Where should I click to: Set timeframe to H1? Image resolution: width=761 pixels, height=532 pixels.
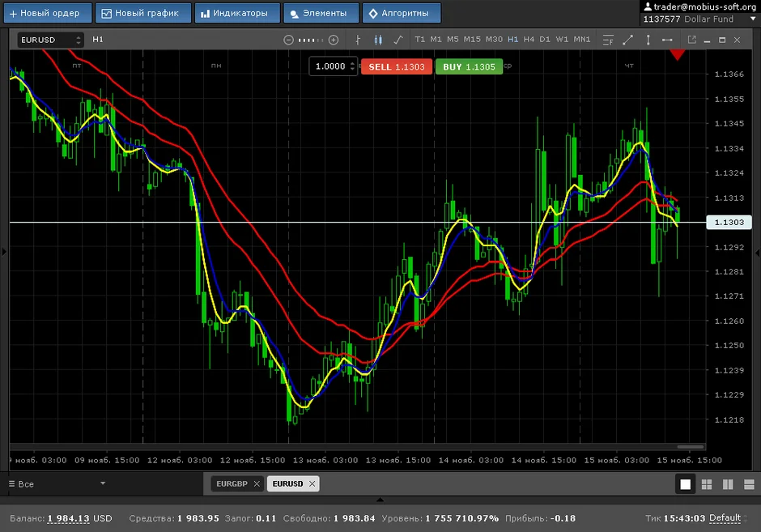pyautogui.click(x=512, y=40)
